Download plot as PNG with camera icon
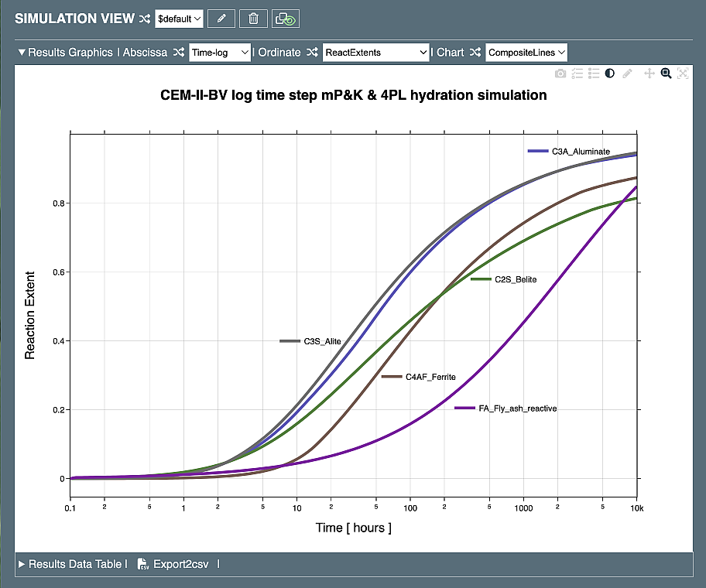Screen dimensions: 706x588 coord(560,73)
